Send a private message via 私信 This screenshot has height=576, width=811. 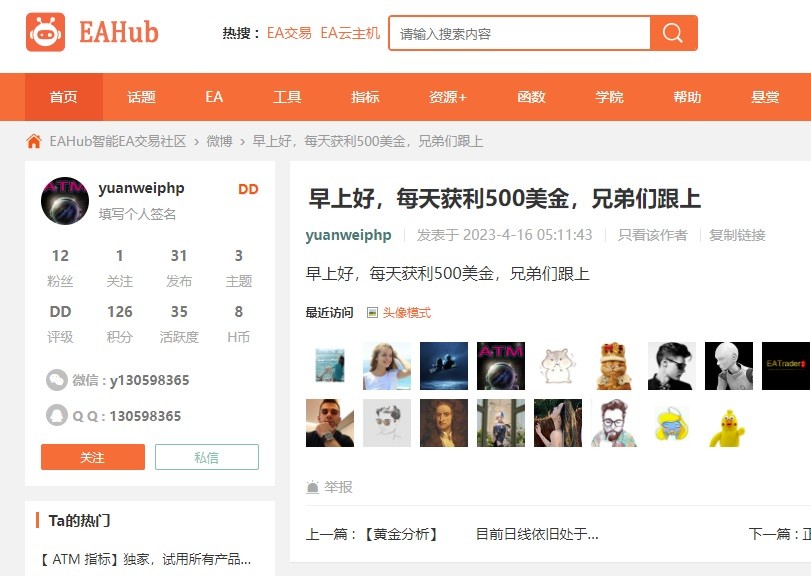pyautogui.click(x=206, y=456)
